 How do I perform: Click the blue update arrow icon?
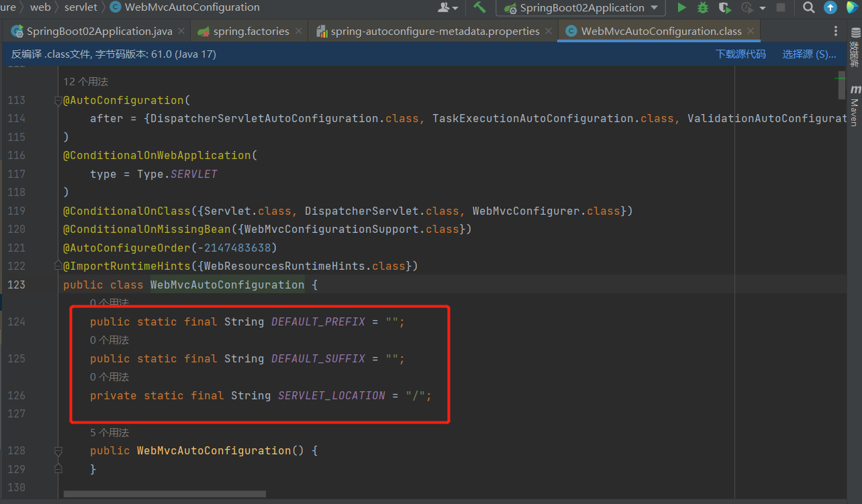(x=830, y=7)
